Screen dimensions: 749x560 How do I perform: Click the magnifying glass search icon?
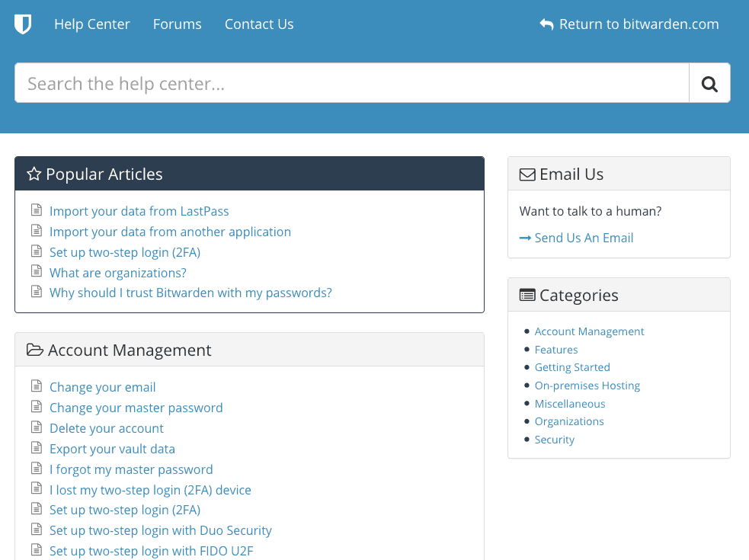coord(709,82)
